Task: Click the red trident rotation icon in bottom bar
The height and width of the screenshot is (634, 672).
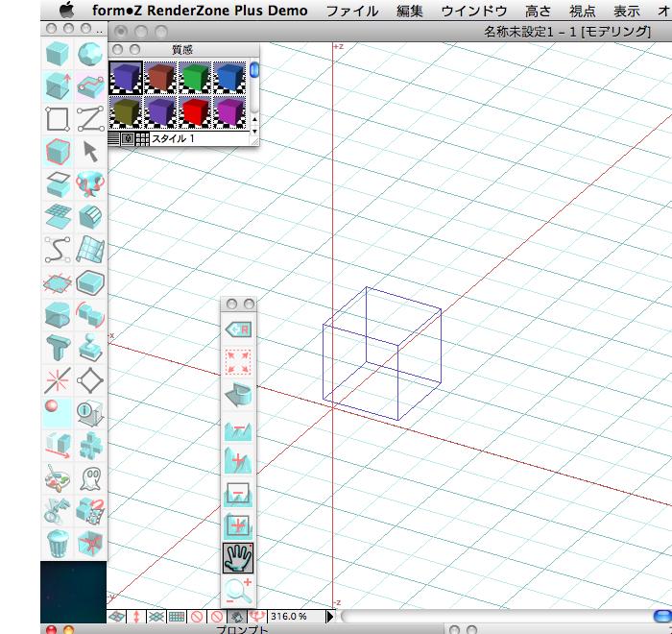Action: pyautogui.click(x=257, y=617)
